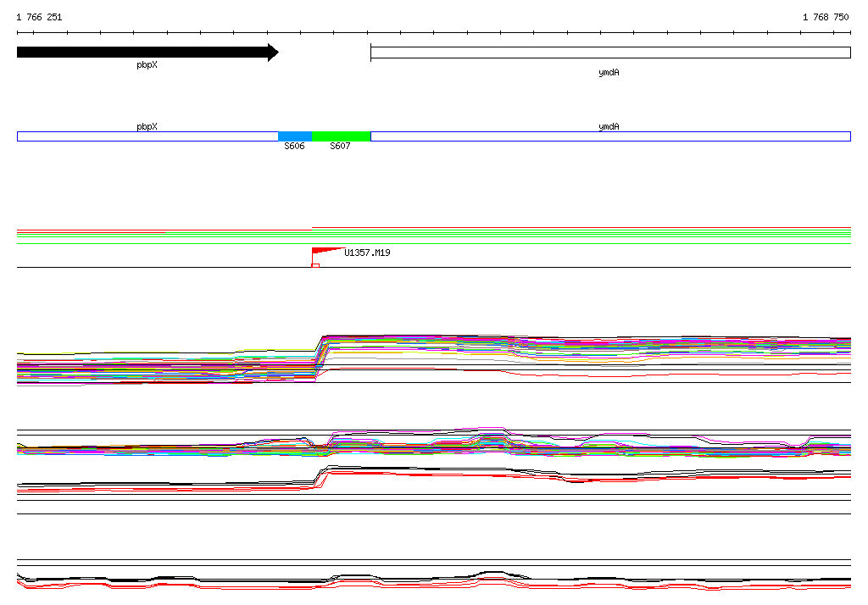Click the S607 label
The width and height of the screenshot is (868, 605).
coord(340,146)
